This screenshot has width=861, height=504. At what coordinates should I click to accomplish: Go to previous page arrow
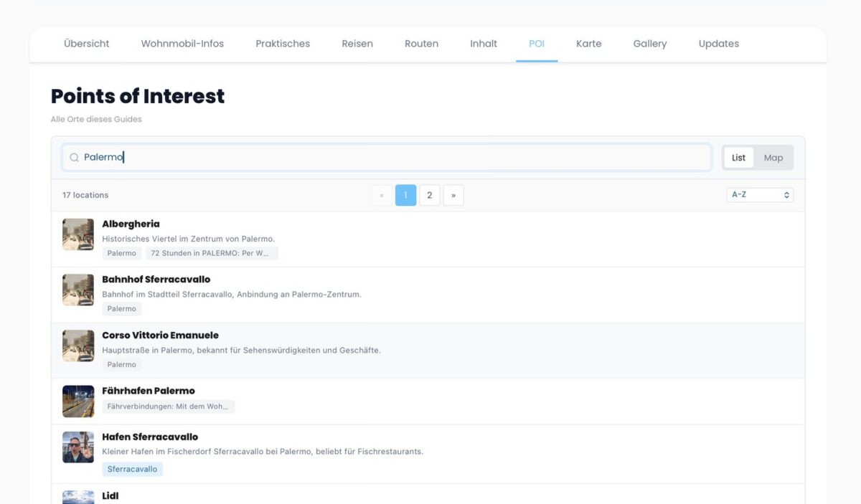tap(382, 195)
